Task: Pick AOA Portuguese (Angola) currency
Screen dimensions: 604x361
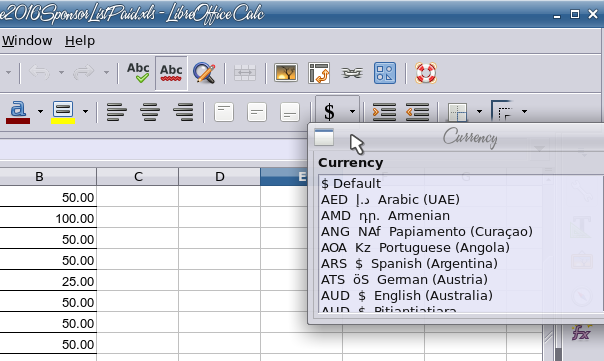Action: point(415,248)
